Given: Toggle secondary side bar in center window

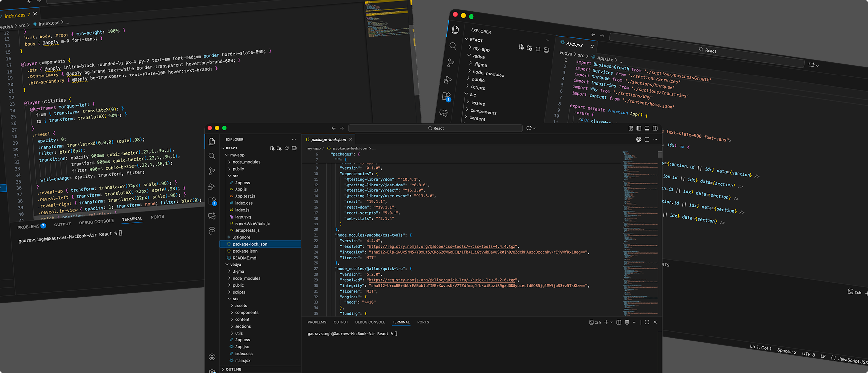Looking at the screenshot, I should point(655,128).
